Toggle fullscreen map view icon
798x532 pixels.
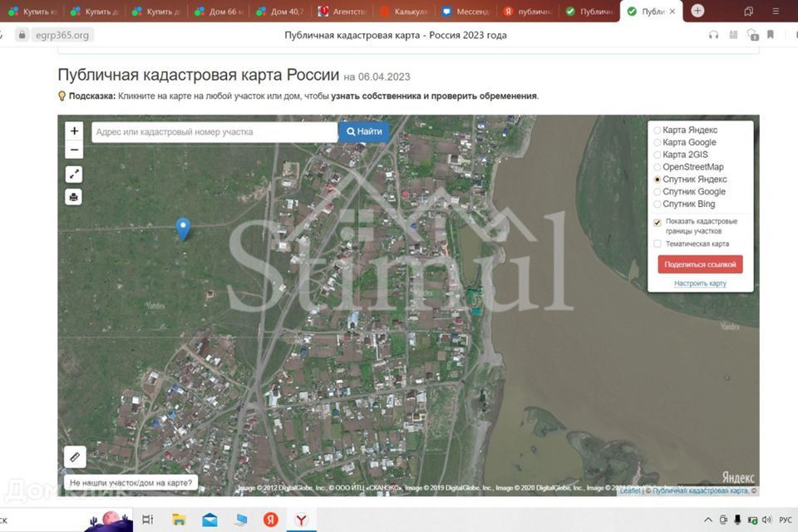point(74,174)
